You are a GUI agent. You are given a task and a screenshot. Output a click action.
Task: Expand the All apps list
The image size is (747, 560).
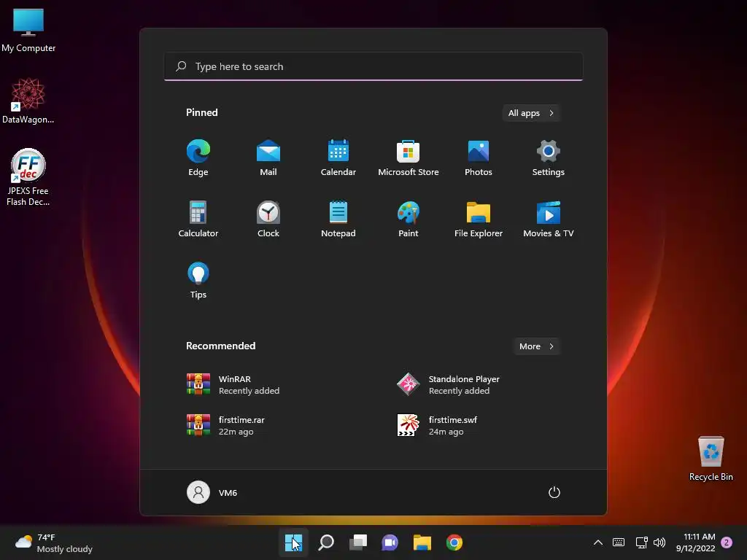[531, 113]
